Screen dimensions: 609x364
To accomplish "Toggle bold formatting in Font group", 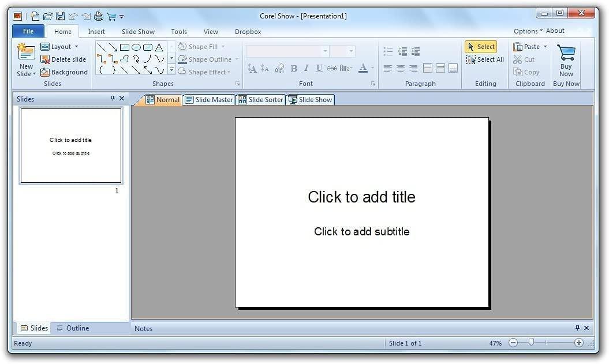I will pyautogui.click(x=294, y=68).
